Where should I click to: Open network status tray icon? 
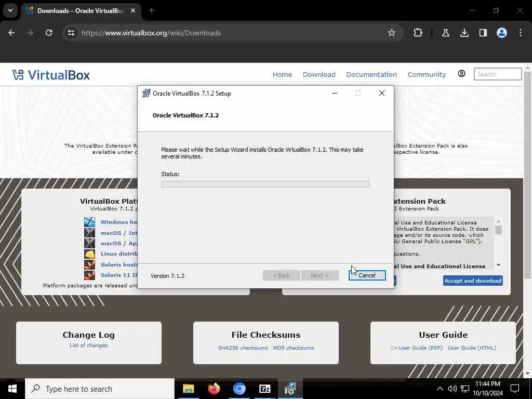(465, 389)
